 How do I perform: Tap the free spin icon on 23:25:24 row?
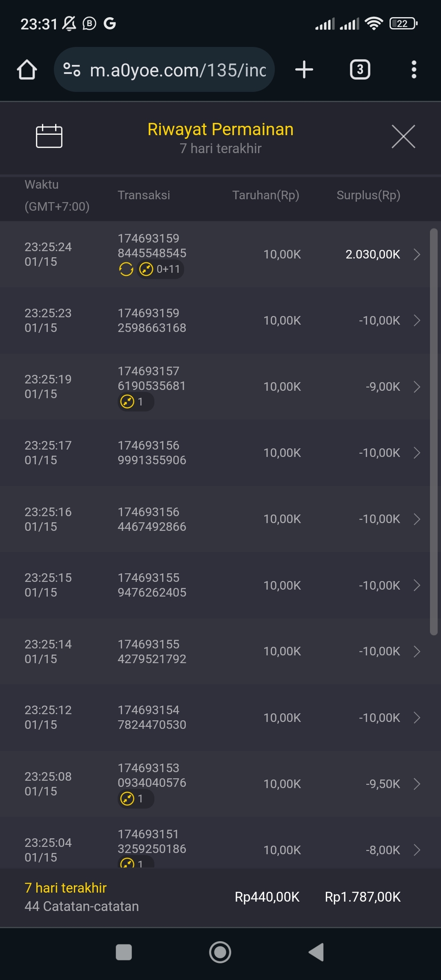126,269
